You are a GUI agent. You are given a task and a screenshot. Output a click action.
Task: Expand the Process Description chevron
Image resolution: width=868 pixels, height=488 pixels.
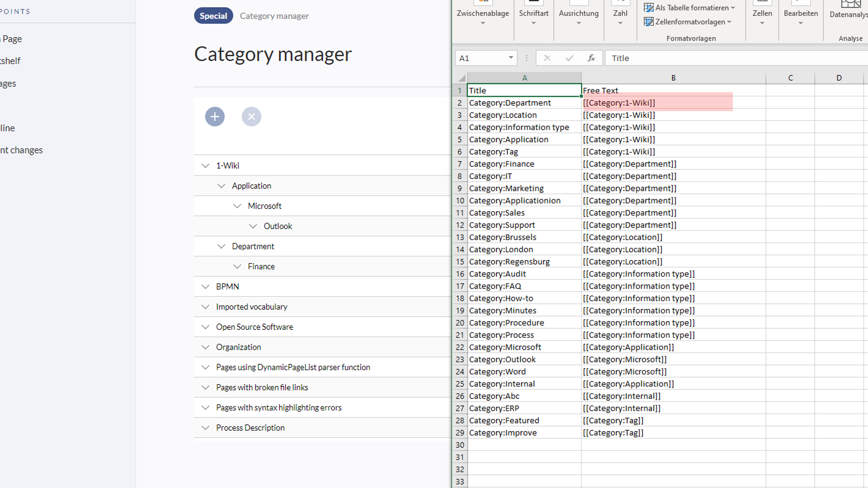point(205,428)
